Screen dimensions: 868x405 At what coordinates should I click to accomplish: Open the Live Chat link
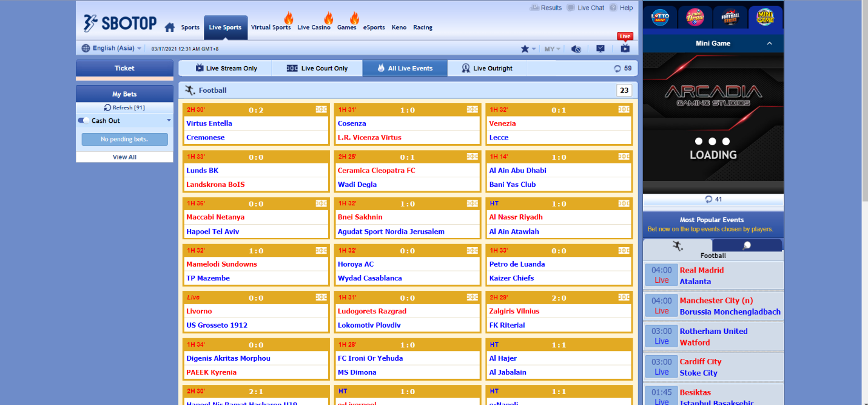(586, 8)
